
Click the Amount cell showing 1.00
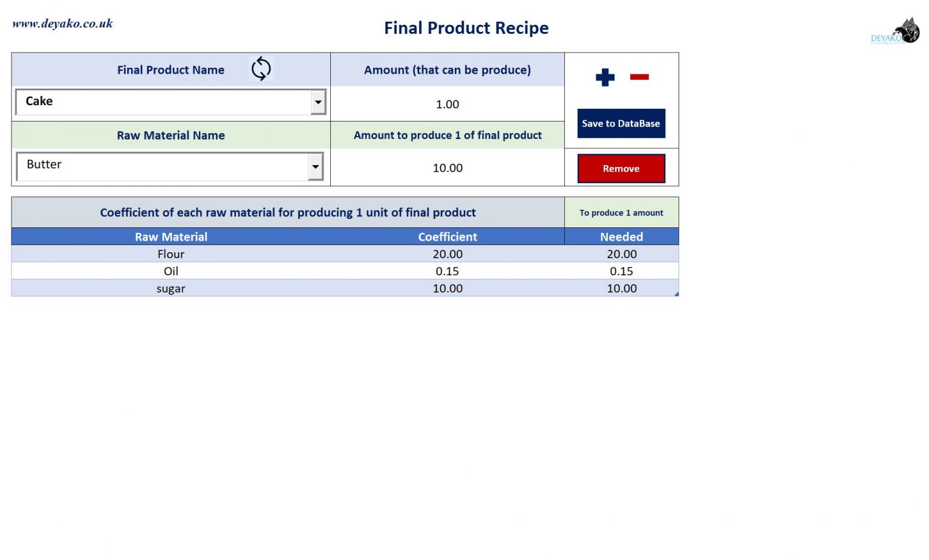coord(448,104)
